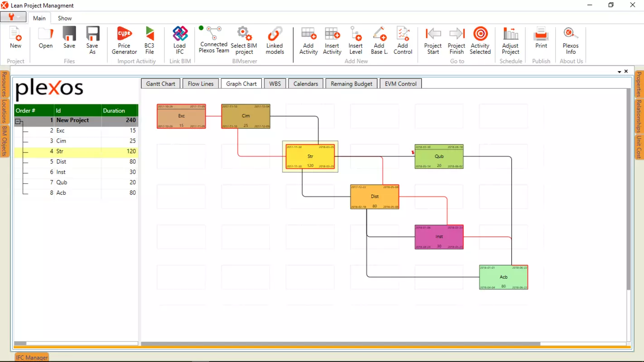Go to Activity Selected
The image size is (644, 362).
point(481,41)
